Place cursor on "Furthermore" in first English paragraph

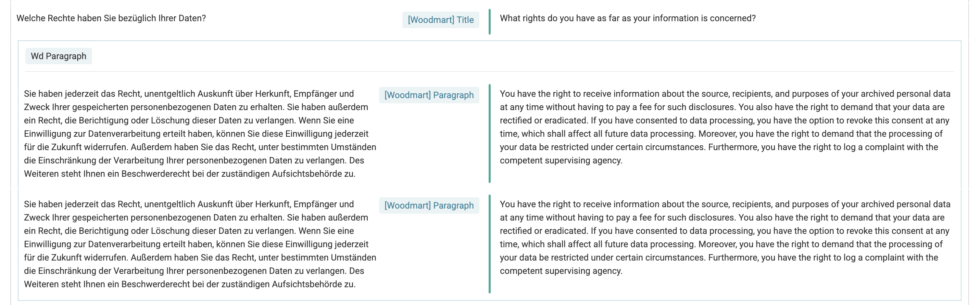point(733,147)
